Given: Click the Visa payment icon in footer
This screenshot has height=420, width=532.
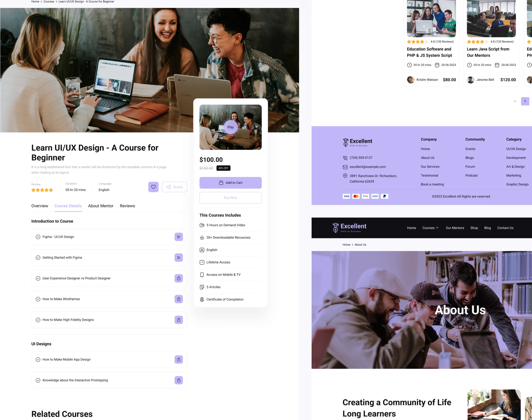Looking at the screenshot, I should [346, 196].
